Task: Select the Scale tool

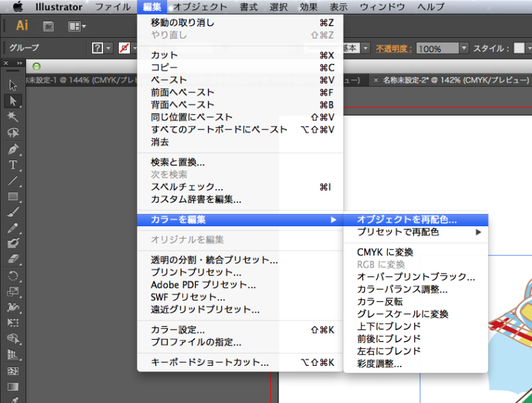Action: pos(13,292)
